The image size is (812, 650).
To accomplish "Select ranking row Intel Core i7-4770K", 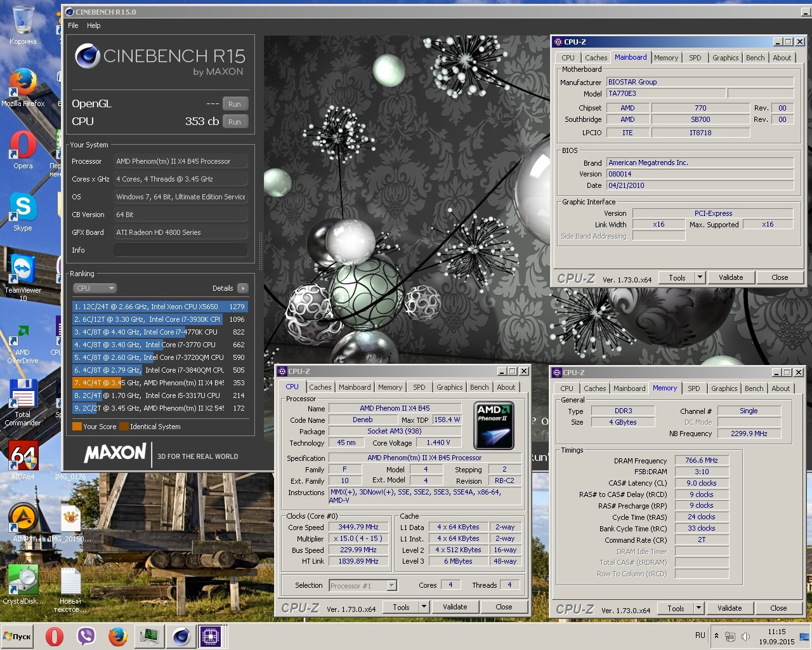I will click(x=160, y=332).
